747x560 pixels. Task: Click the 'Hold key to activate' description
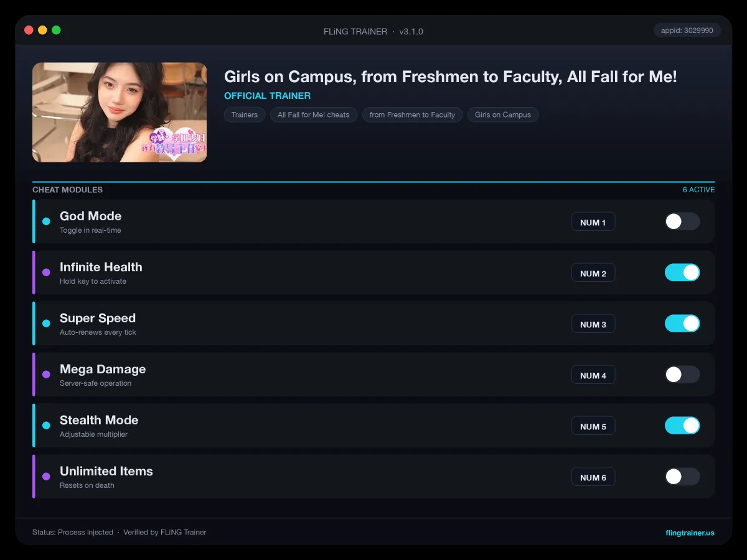93,281
